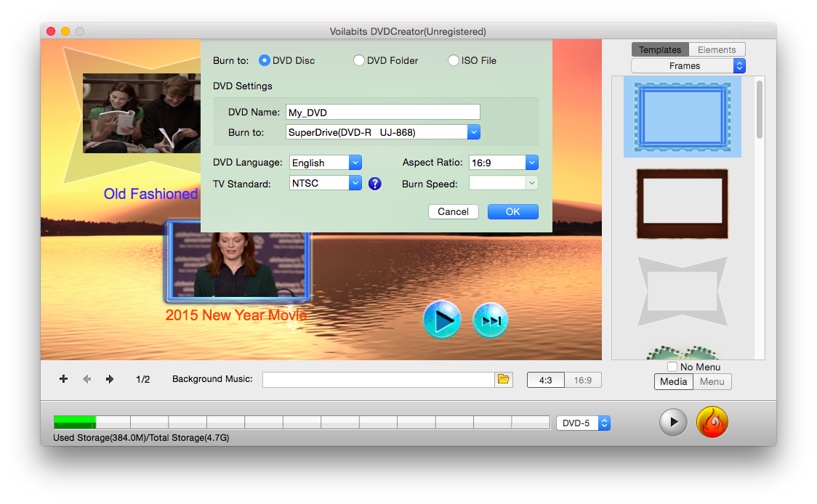The height and width of the screenshot is (504, 817).
Task: Click the templates panel scrollbar
Action: (760, 110)
